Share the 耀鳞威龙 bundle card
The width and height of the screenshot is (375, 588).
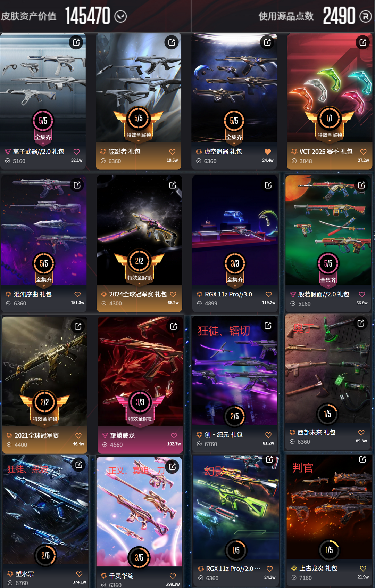tap(173, 326)
